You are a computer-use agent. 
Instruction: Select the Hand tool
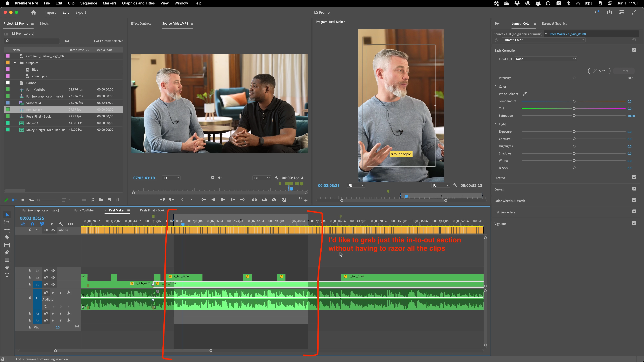(x=7, y=267)
